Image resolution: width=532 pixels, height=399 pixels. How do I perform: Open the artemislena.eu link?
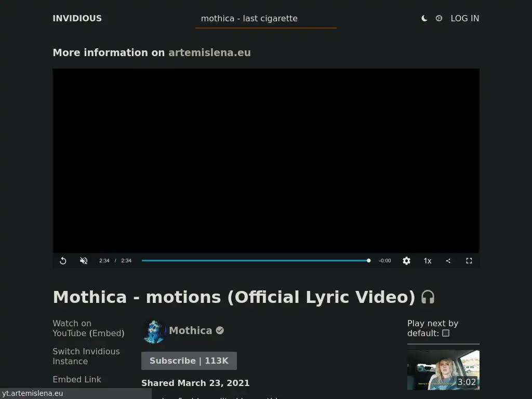pyautogui.click(x=209, y=52)
